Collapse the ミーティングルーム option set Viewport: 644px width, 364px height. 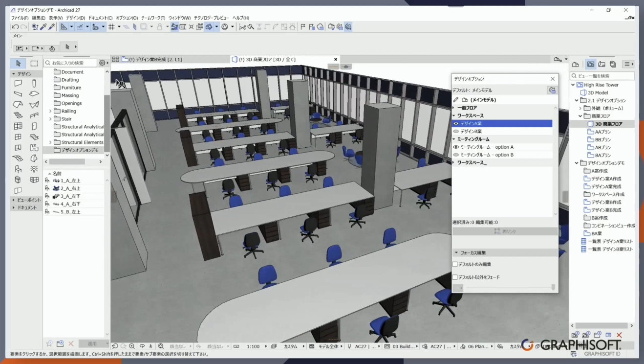[x=454, y=139]
